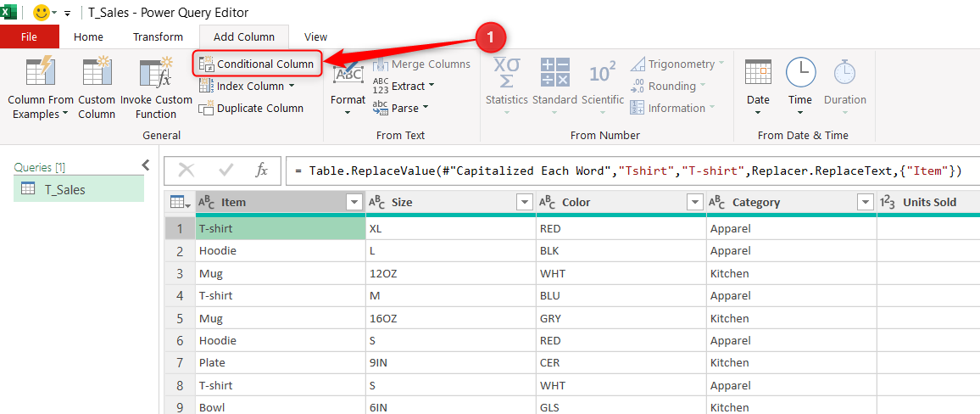Image resolution: width=980 pixels, height=414 pixels.
Task: Switch to the Home tab
Action: (x=88, y=36)
